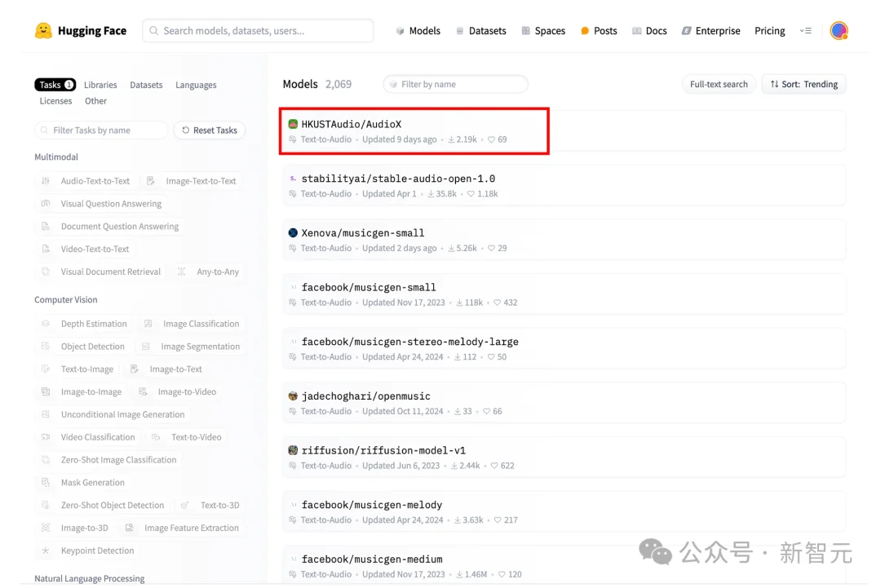Click the stabilityai model avatar icon
Image resolution: width=881 pixels, height=588 pixels.
coord(293,179)
